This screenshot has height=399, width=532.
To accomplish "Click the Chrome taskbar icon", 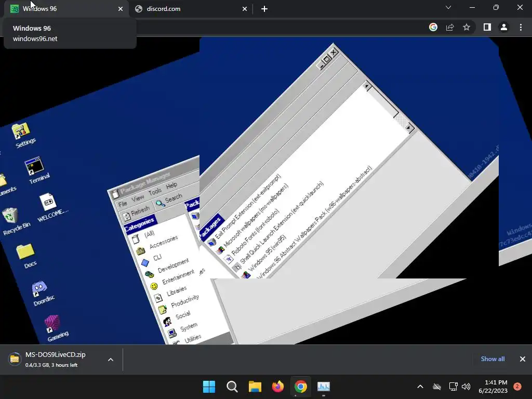I will tap(301, 387).
